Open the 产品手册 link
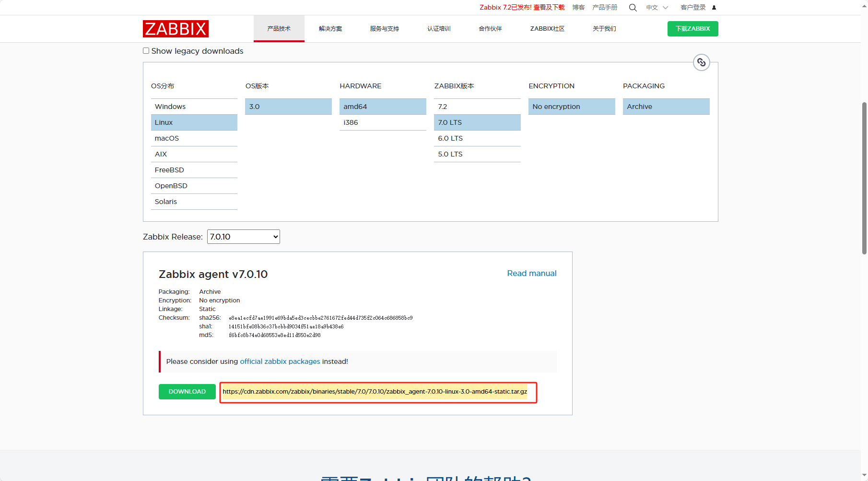868x481 pixels. pos(605,8)
